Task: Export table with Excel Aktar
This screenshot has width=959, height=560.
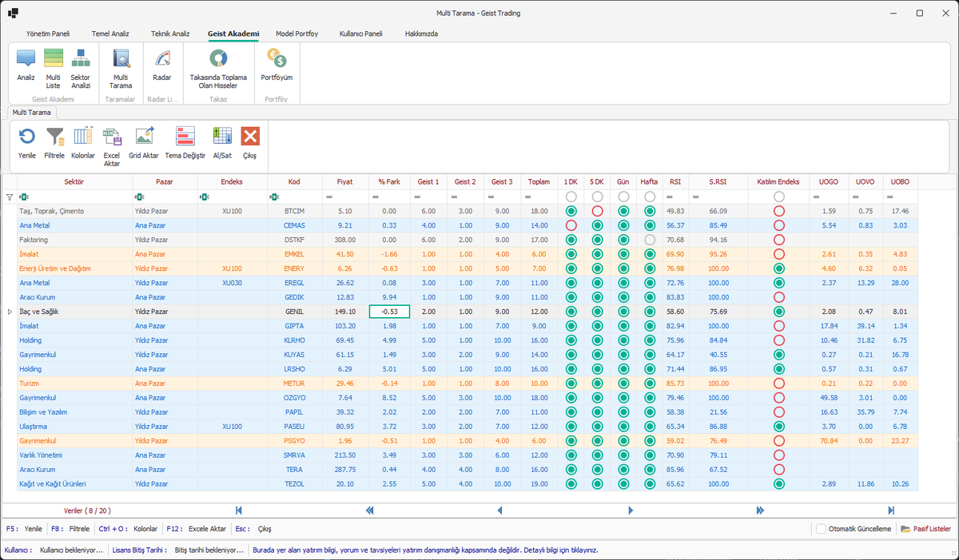Action: point(112,145)
